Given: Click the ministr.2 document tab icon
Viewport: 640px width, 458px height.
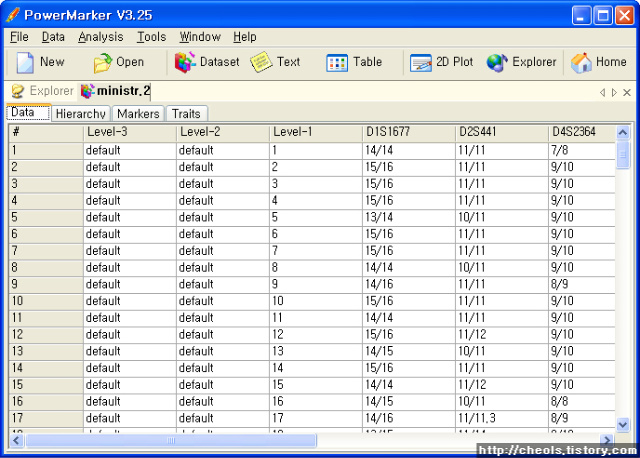Looking at the screenshot, I should (x=87, y=91).
